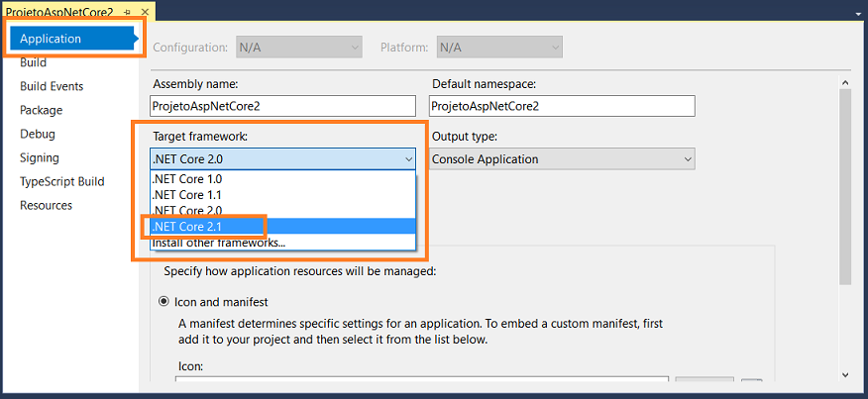Click the Assembly name input field
The image size is (868, 399).
(x=282, y=106)
